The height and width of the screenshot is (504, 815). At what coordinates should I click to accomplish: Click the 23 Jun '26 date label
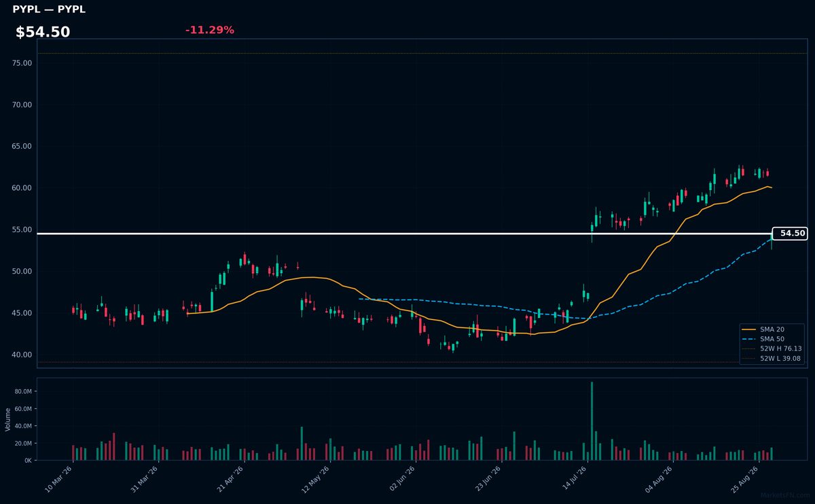click(x=487, y=478)
